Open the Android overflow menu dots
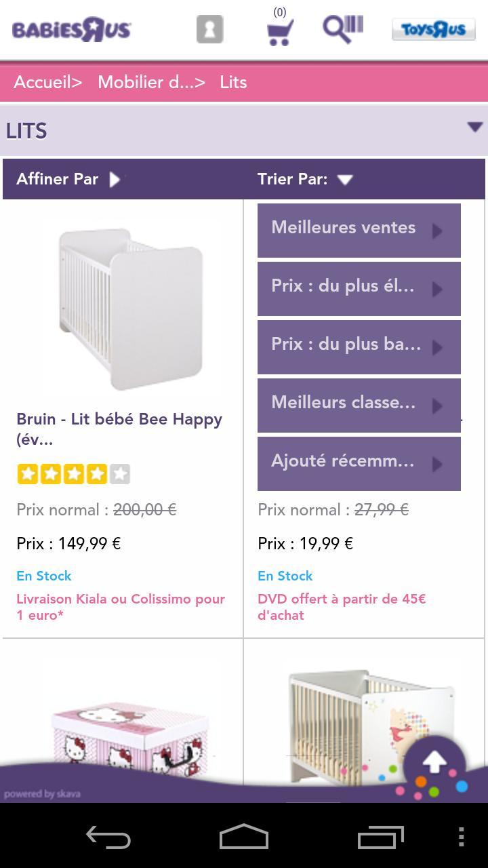 pos(461,837)
